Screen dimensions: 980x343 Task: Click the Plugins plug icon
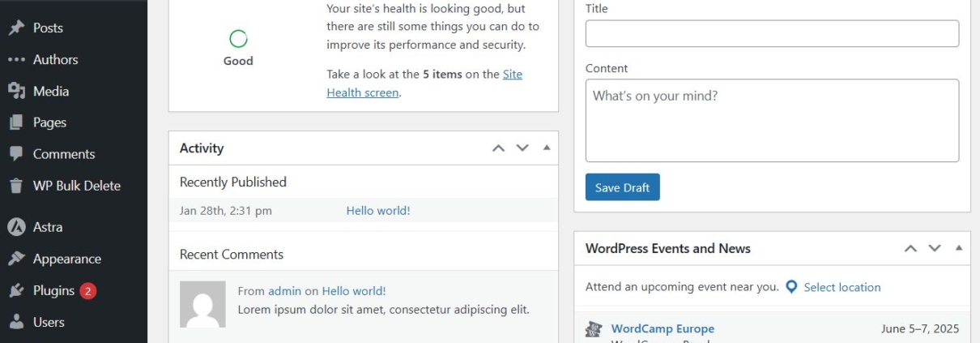click(x=16, y=290)
